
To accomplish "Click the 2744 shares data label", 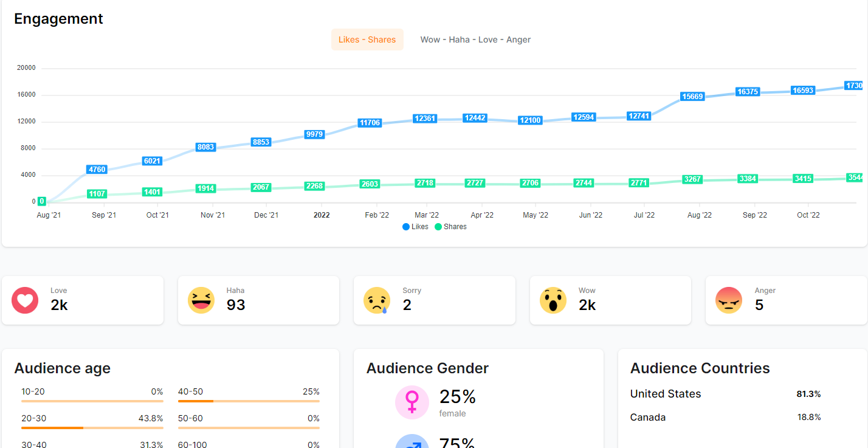I will coord(584,183).
